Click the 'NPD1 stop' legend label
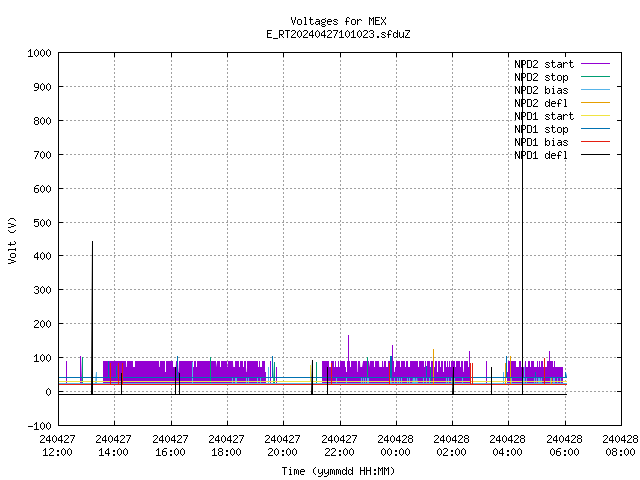This screenshot has width=640, height=480. [541, 129]
